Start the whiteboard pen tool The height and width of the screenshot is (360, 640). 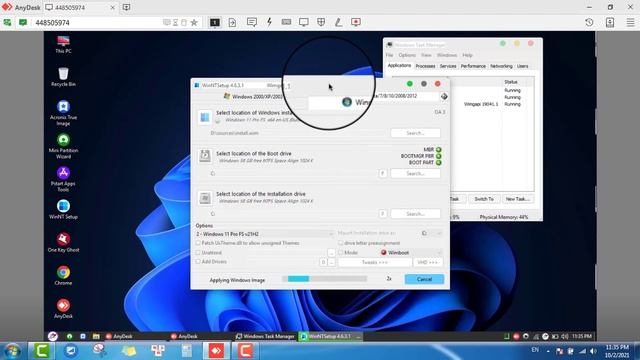click(338, 22)
